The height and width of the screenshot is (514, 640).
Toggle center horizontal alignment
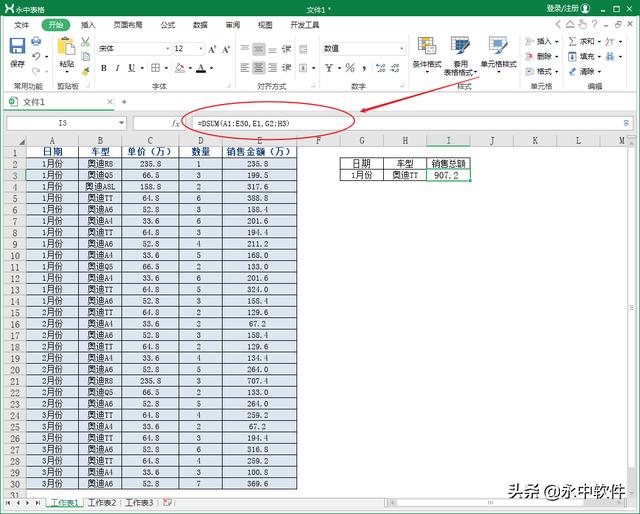pos(258,68)
